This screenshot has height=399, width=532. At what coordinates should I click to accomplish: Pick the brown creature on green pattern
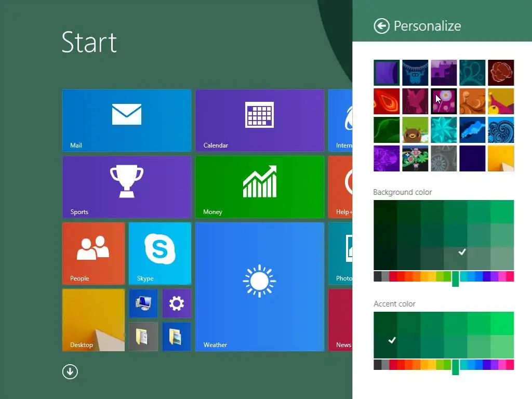point(415,130)
